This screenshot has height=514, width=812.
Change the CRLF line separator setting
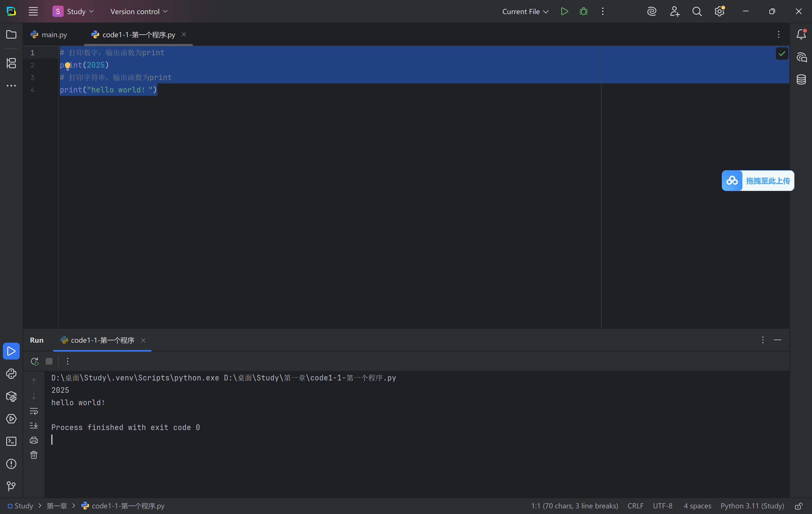pos(635,506)
